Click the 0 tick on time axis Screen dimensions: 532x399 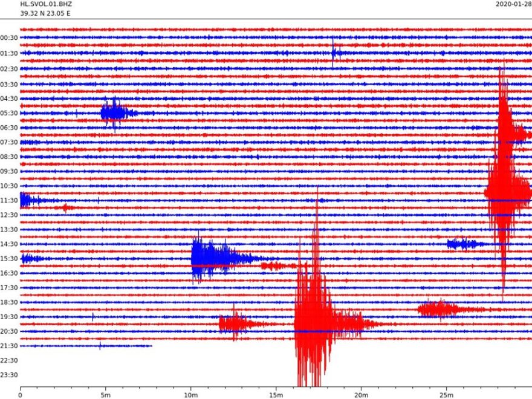(21, 395)
